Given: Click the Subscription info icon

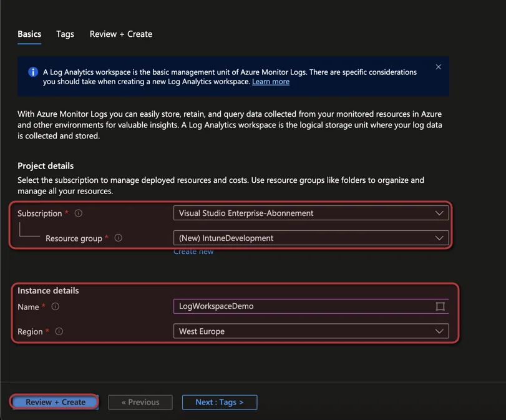Looking at the screenshot, I should click(79, 213).
